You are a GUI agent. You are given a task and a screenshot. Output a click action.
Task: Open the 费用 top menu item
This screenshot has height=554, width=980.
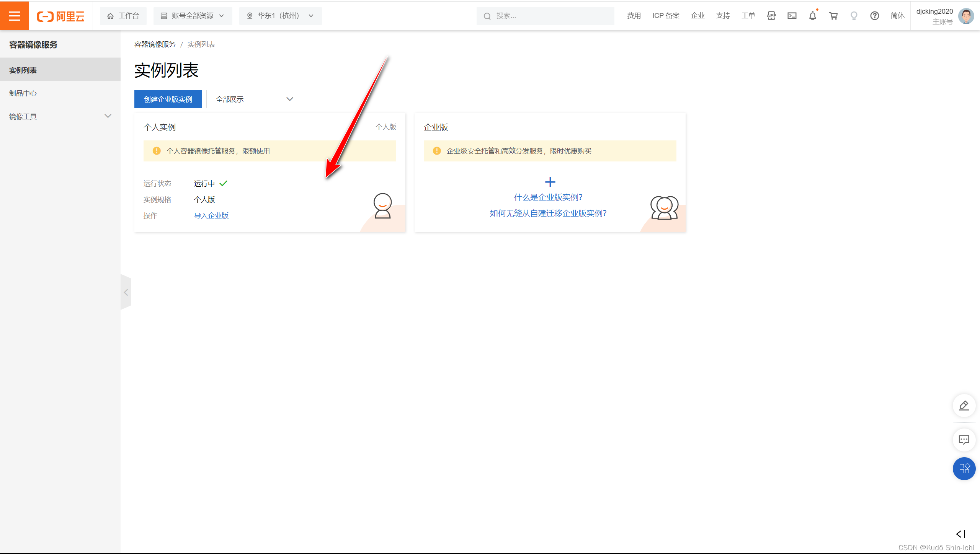tap(634, 16)
